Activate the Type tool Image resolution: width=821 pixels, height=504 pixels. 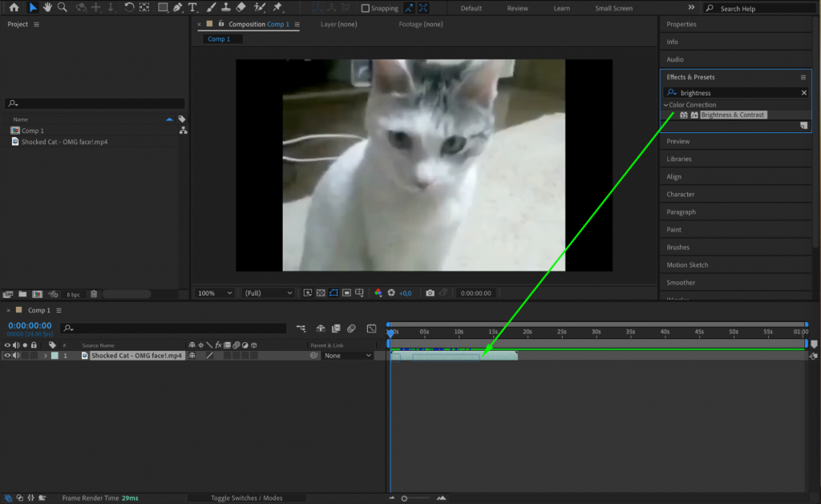click(x=193, y=8)
